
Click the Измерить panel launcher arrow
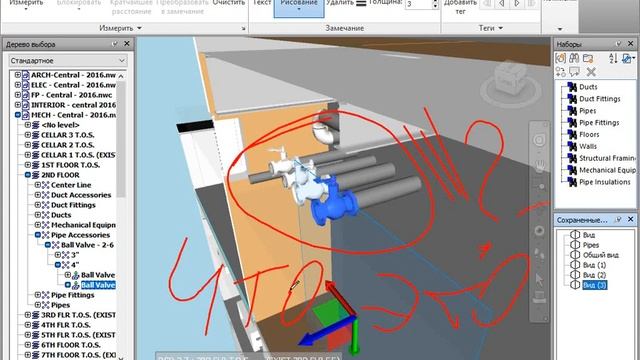[243, 29]
